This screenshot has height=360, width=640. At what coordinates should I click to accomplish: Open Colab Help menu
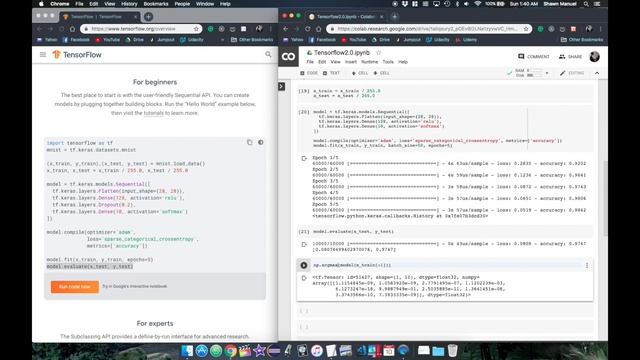coord(403,62)
